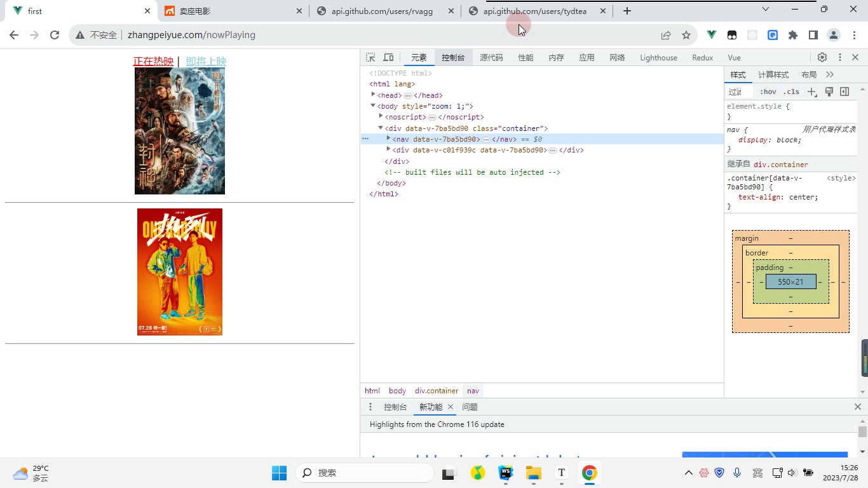Open the tab search dropdown arrow
This screenshot has width=868, height=488.
pyautogui.click(x=766, y=10)
